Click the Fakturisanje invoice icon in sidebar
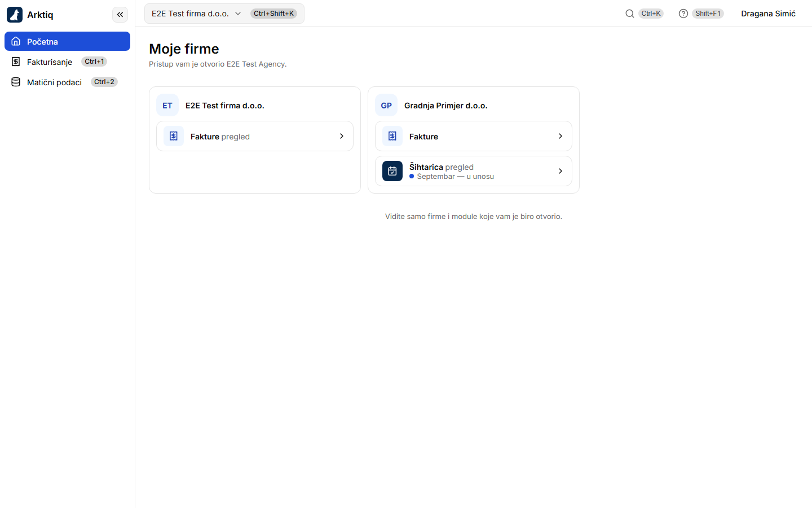Screen dimensions: 812x508 (16, 62)
